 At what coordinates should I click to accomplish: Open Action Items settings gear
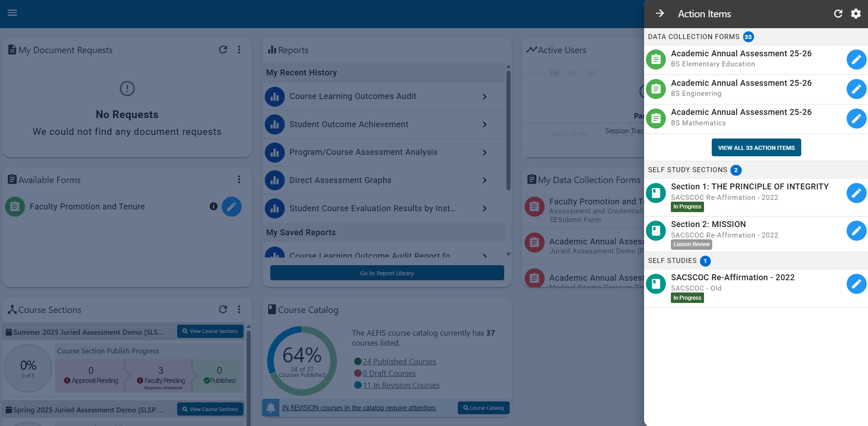856,14
